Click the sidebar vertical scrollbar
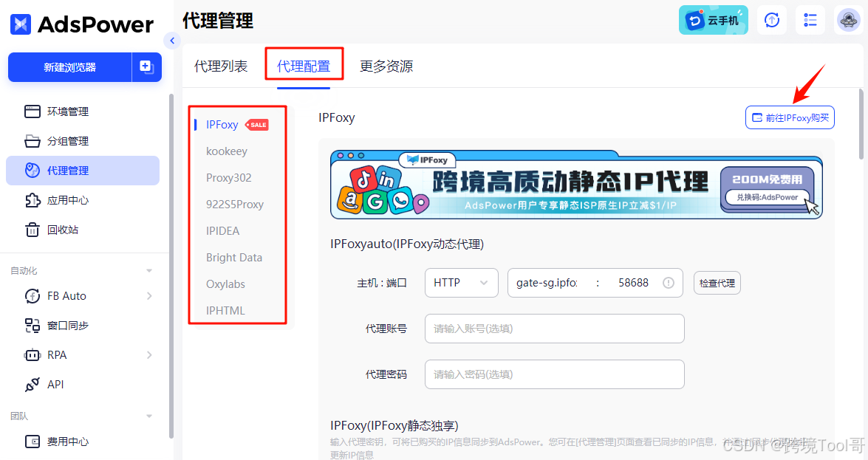Viewport: 868px width, 460px height. pos(171,266)
